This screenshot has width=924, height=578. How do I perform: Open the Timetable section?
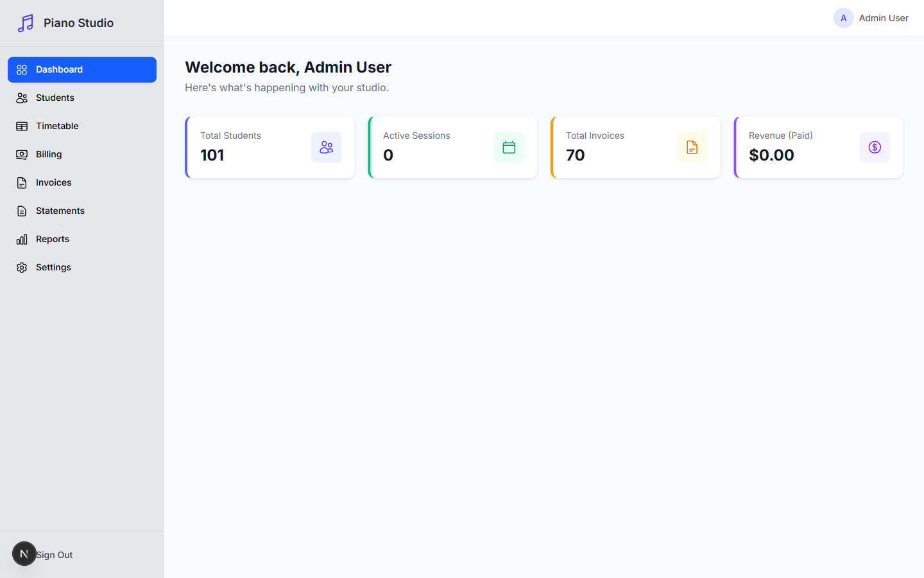tap(82, 126)
